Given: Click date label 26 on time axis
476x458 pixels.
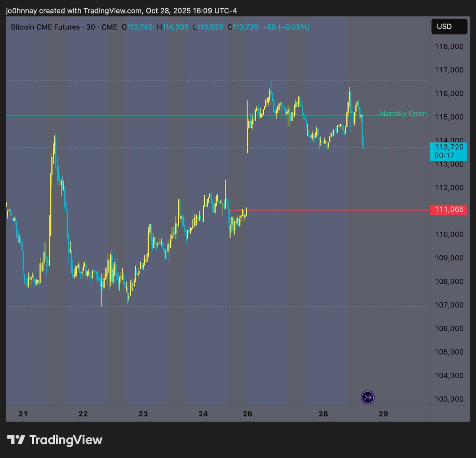Looking at the screenshot, I should [x=248, y=414].
